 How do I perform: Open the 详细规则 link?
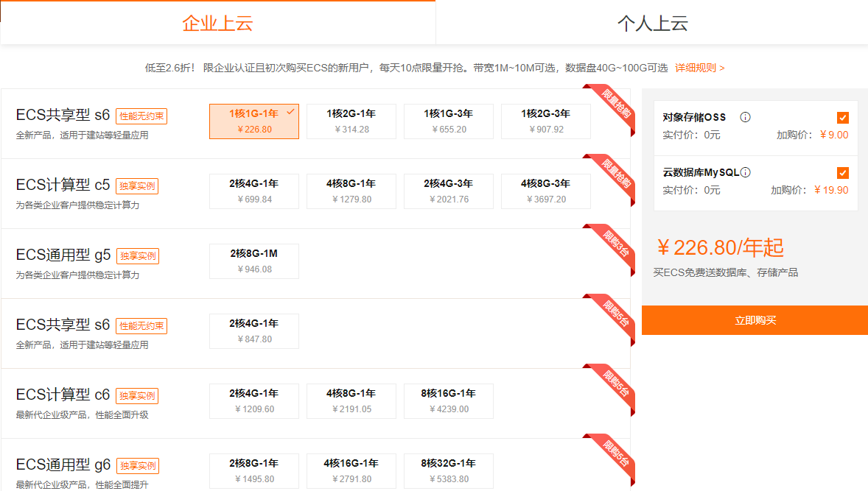[700, 68]
